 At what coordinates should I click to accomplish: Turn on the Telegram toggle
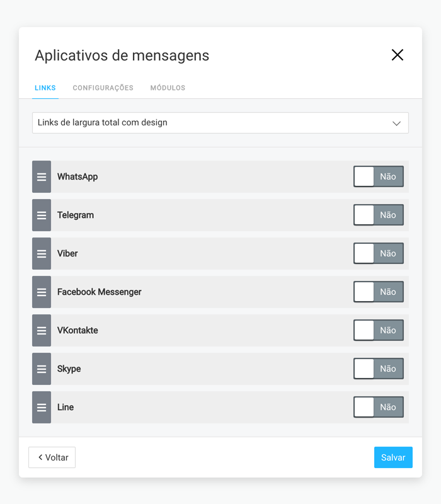click(379, 215)
